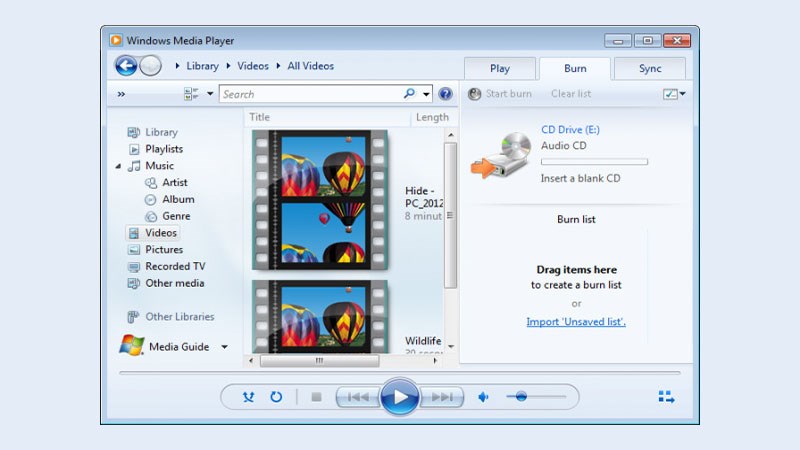Image resolution: width=800 pixels, height=450 pixels.
Task: Collapse the Music tree node
Action: pyautogui.click(x=118, y=166)
